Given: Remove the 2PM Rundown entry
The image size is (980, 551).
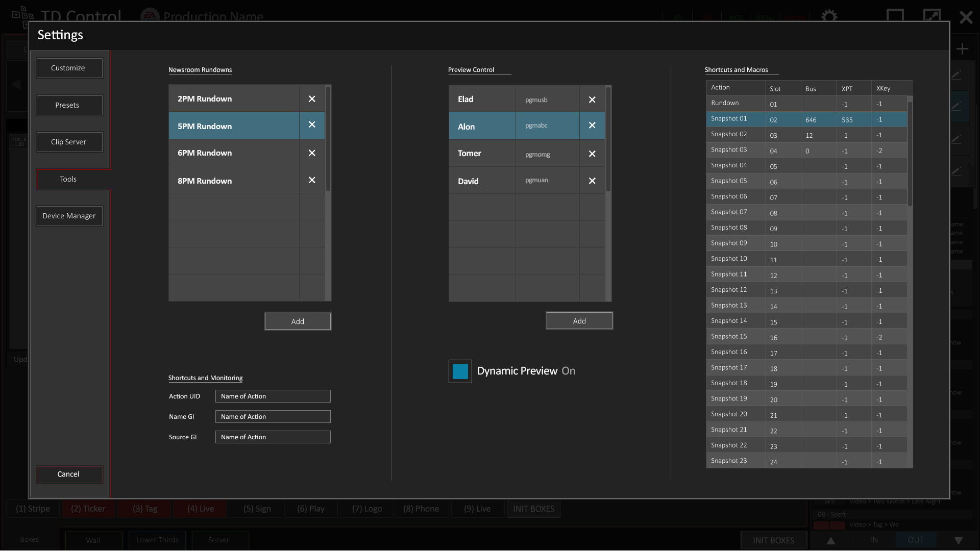Looking at the screenshot, I should coord(312,99).
